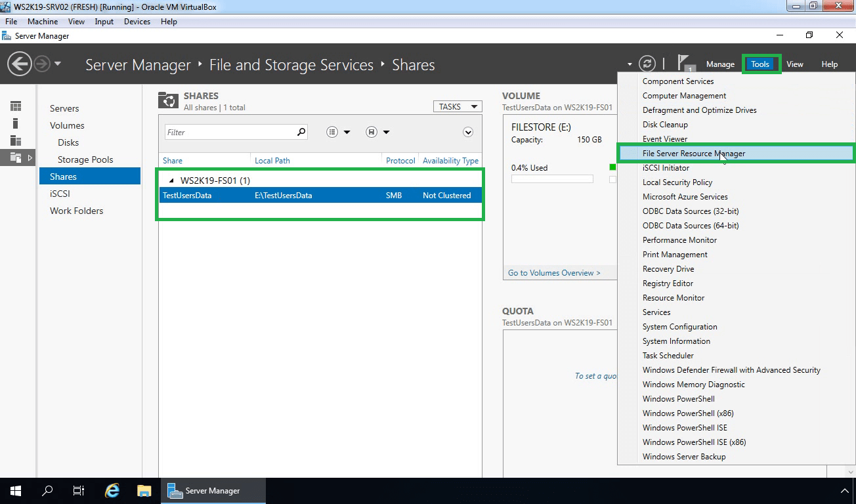Screen dimensions: 856x504
Task: Click the Save query icon above shares list
Action: point(370,131)
